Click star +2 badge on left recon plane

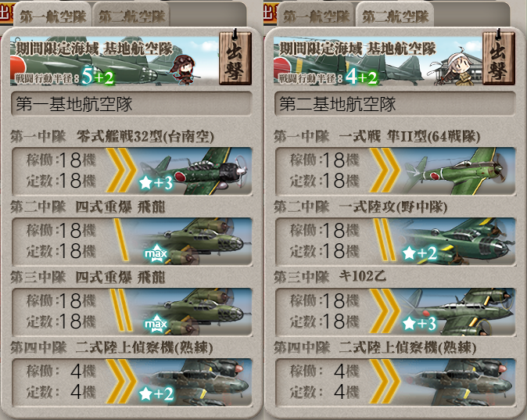[156, 393]
